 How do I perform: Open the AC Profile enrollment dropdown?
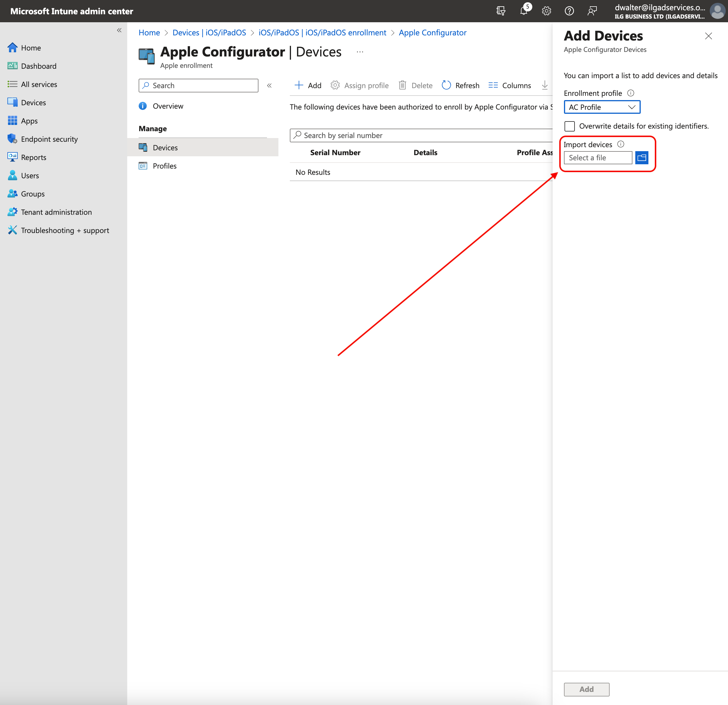tap(602, 107)
